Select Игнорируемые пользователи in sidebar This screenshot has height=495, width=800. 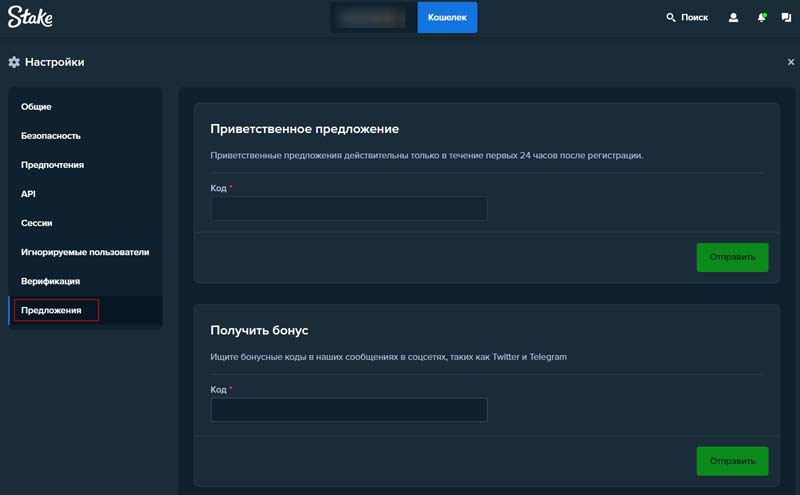(x=85, y=252)
